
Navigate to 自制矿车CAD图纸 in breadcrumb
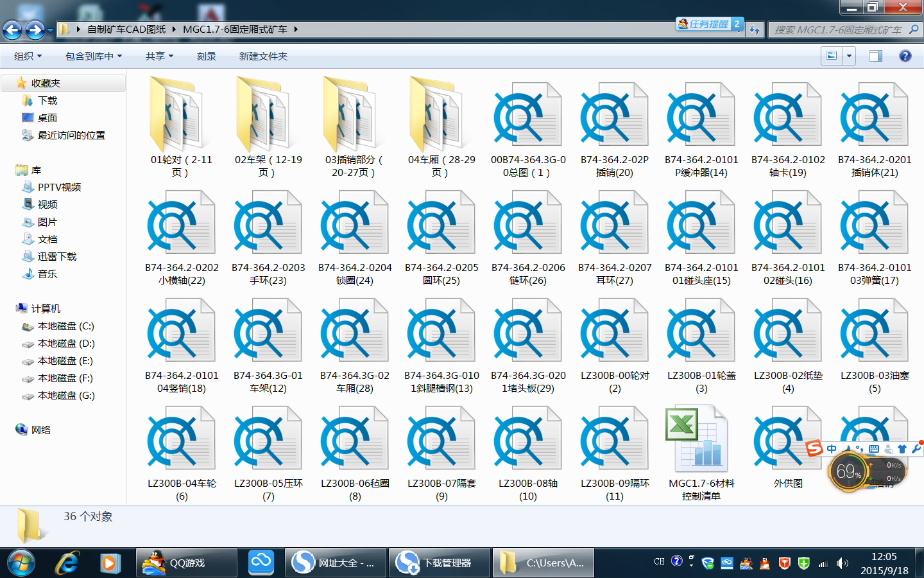(x=126, y=30)
